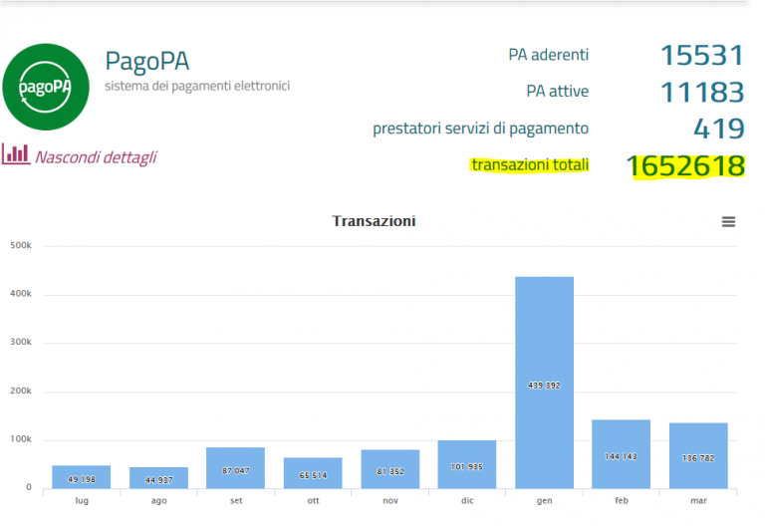Click the green pagoPA logo

pos(46,87)
